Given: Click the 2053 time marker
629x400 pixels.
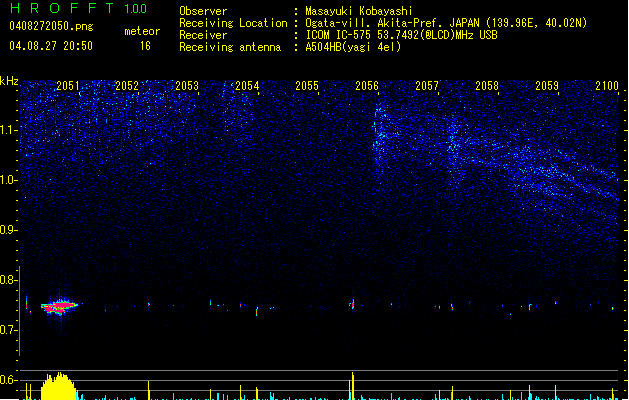Looking at the screenshot, I should point(187,86).
